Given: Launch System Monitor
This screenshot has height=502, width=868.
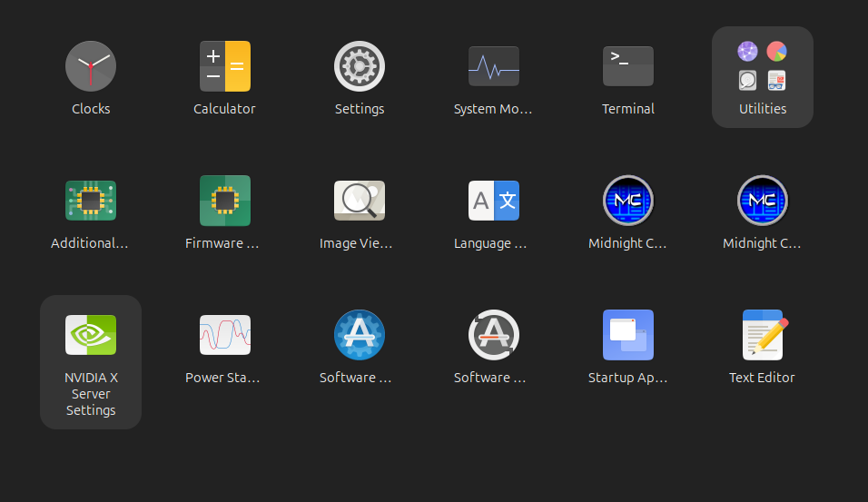Looking at the screenshot, I should pos(494,67).
